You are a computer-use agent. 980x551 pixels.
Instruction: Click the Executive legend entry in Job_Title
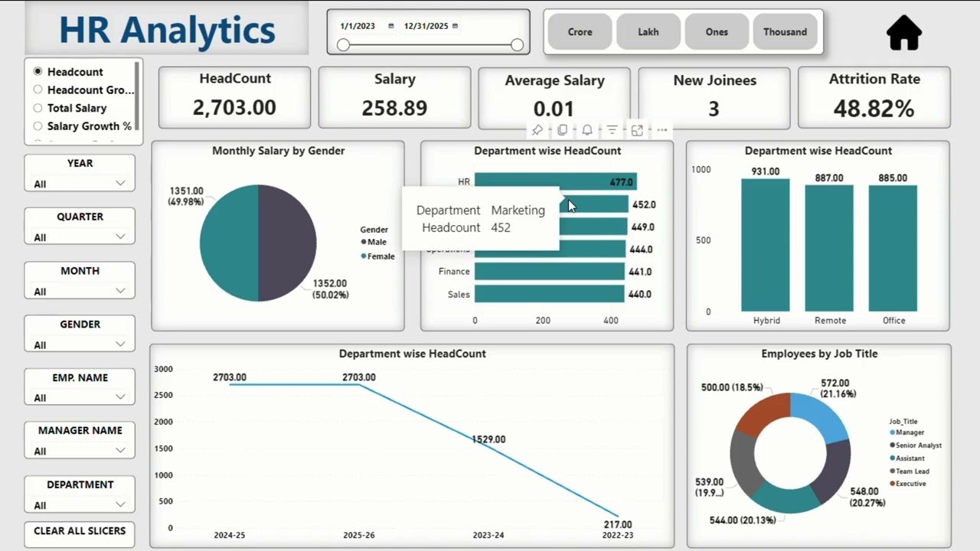(908, 484)
